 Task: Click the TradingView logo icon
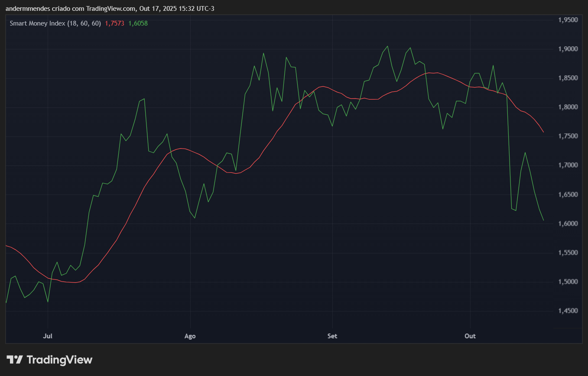click(x=15, y=360)
